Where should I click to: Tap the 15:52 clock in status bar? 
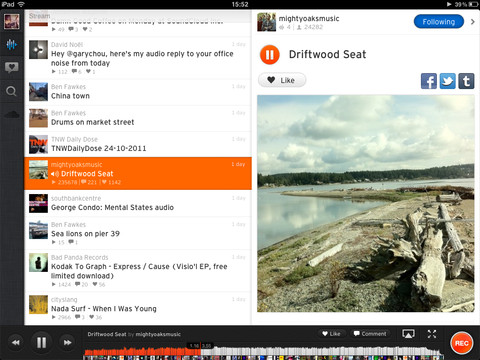coord(240,4)
